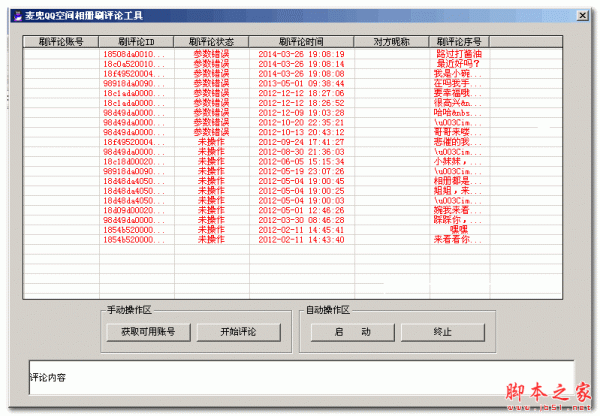Select the row with ID 18c0a520010...
The image size is (600, 416).
(293, 64)
